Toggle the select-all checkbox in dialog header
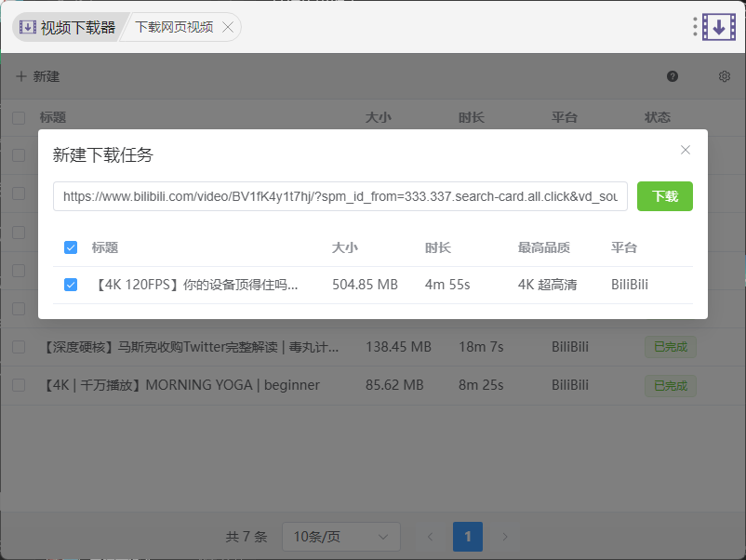 click(x=71, y=247)
